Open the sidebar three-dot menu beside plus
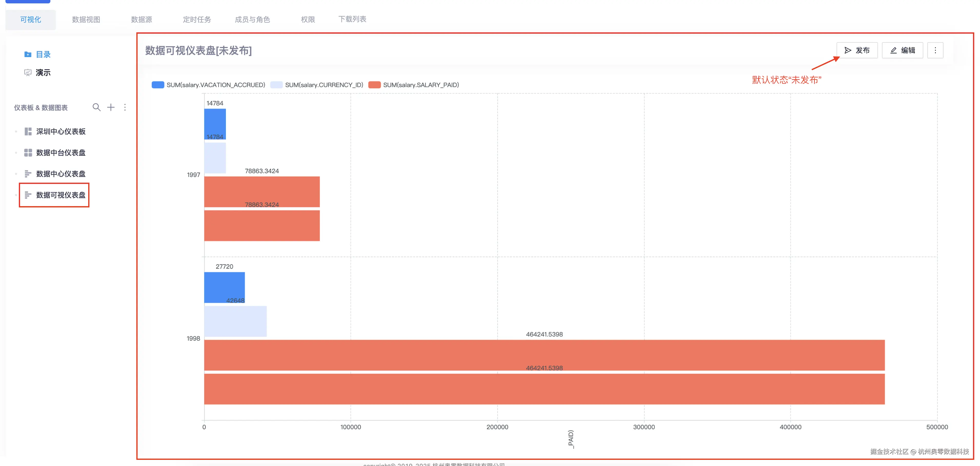The image size is (980, 466). tap(125, 107)
